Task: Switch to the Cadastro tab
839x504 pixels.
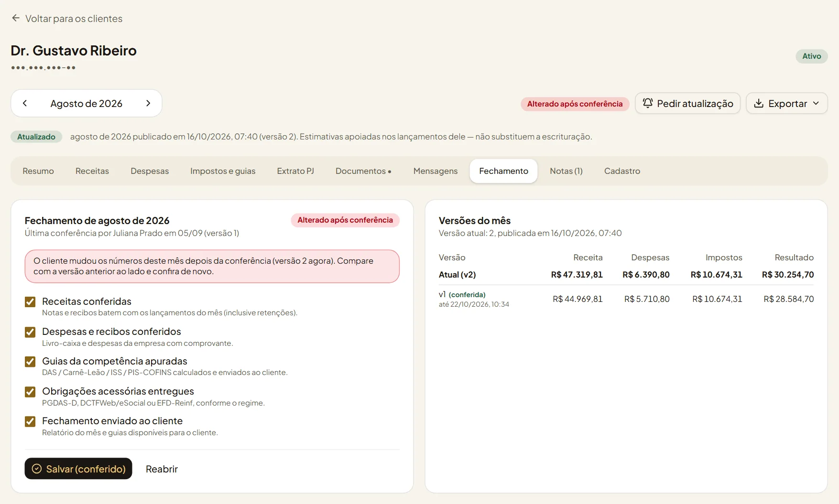Action: [x=622, y=171]
